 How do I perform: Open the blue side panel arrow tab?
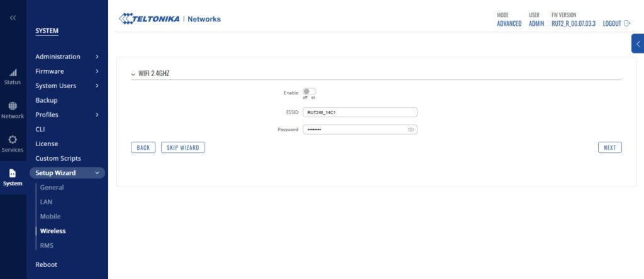[x=638, y=44]
